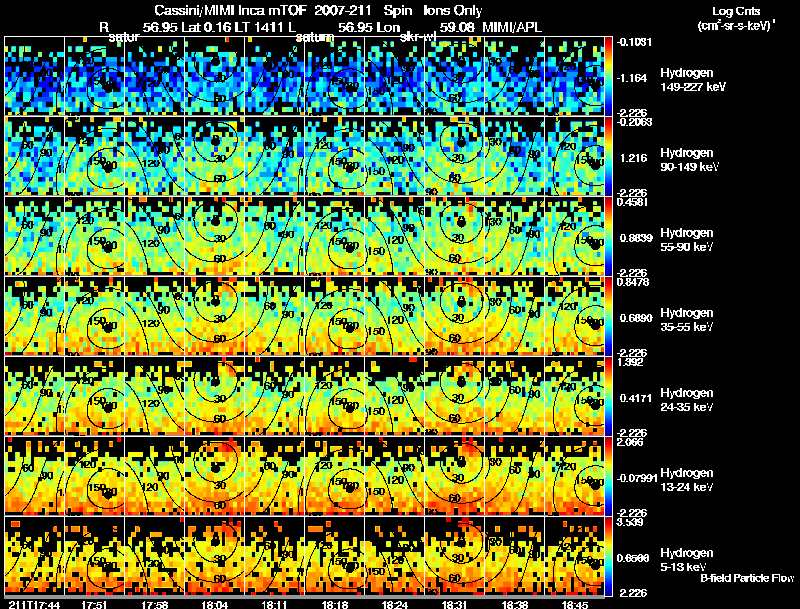800x609 pixels.
Task: Click the 0.8839 color scale value
Action: (636, 238)
